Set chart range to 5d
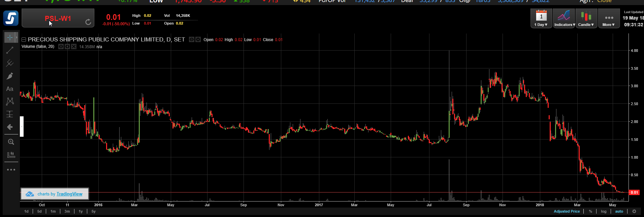The width and height of the screenshot is (644, 217). 39,211
